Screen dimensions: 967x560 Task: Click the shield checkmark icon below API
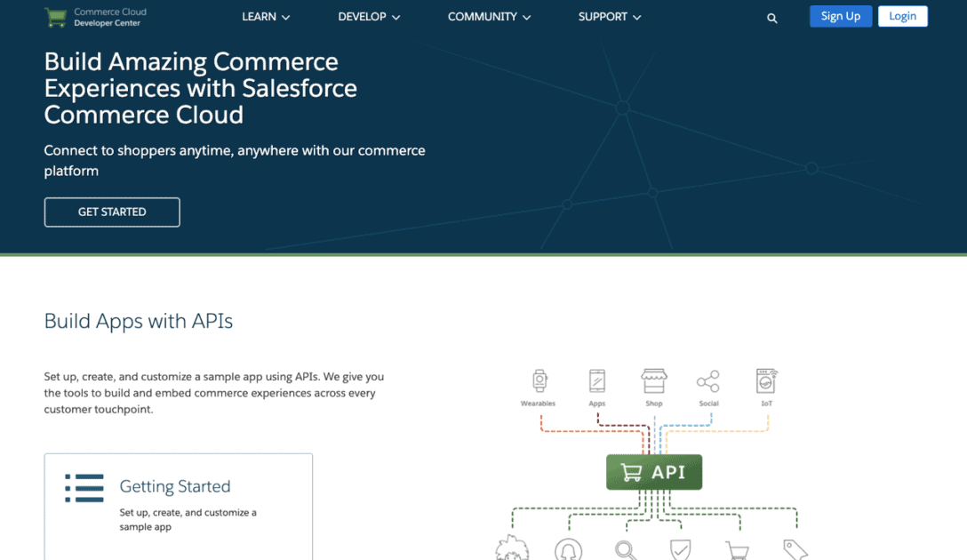[681, 549]
